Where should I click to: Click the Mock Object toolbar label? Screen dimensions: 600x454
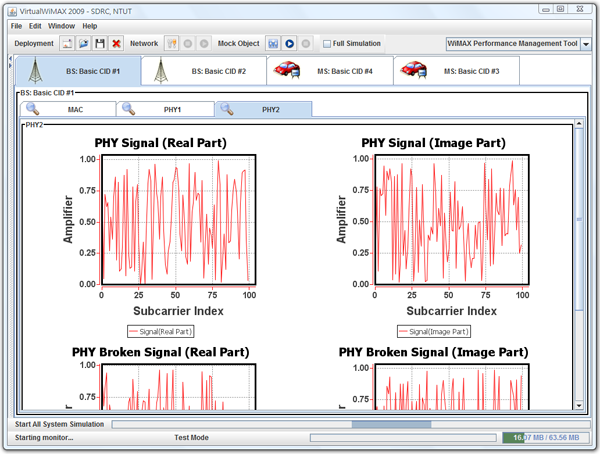238,44
